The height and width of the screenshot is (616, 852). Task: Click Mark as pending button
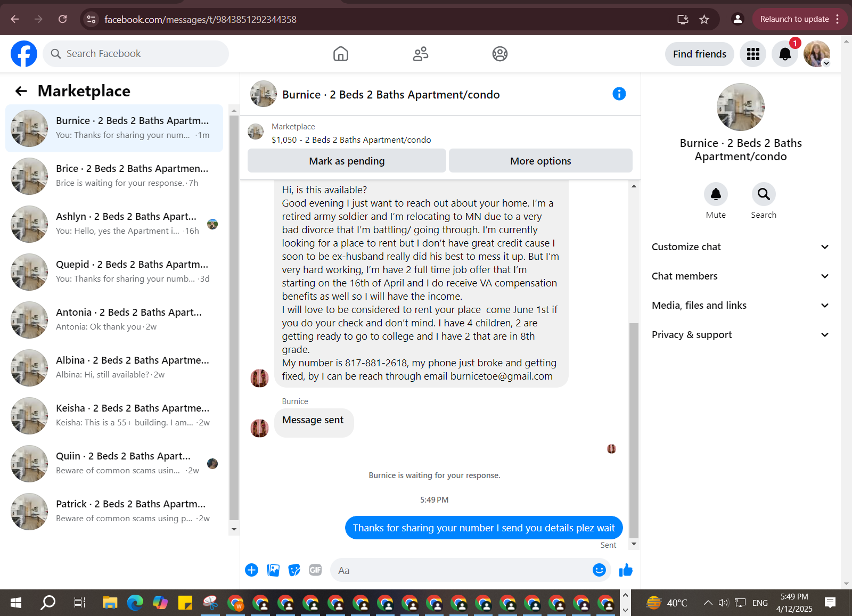[347, 161]
